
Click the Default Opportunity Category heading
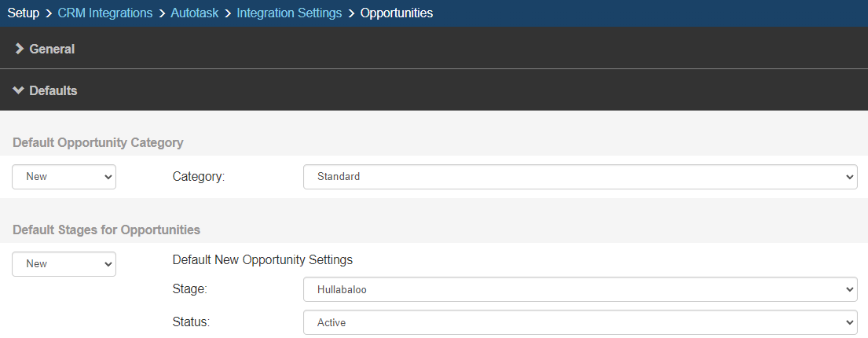(x=98, y=143)
